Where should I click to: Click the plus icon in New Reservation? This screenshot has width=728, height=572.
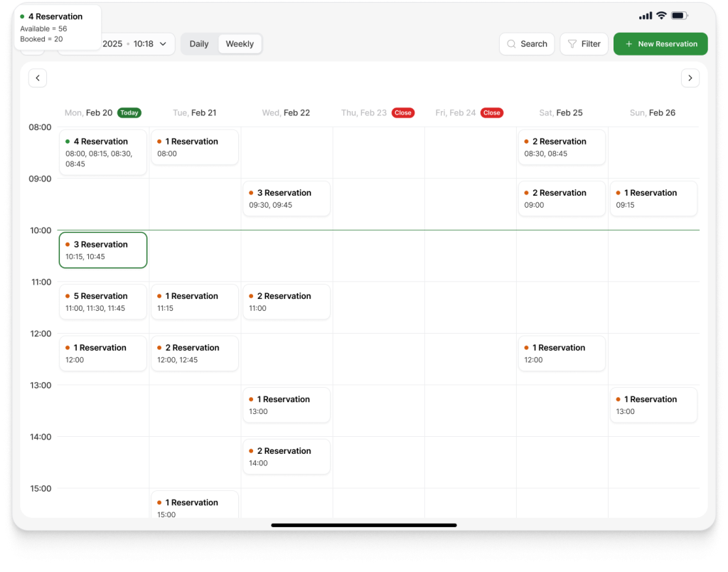coord(628,44)
